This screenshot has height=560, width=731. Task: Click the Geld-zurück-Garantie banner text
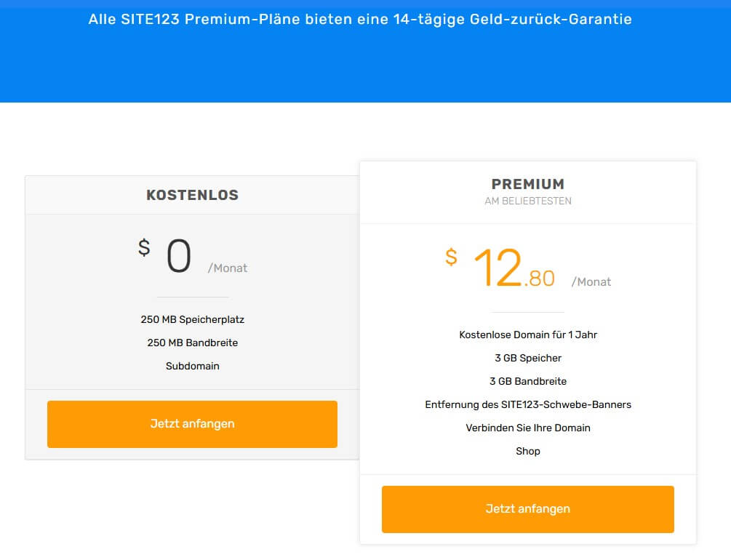360,20
